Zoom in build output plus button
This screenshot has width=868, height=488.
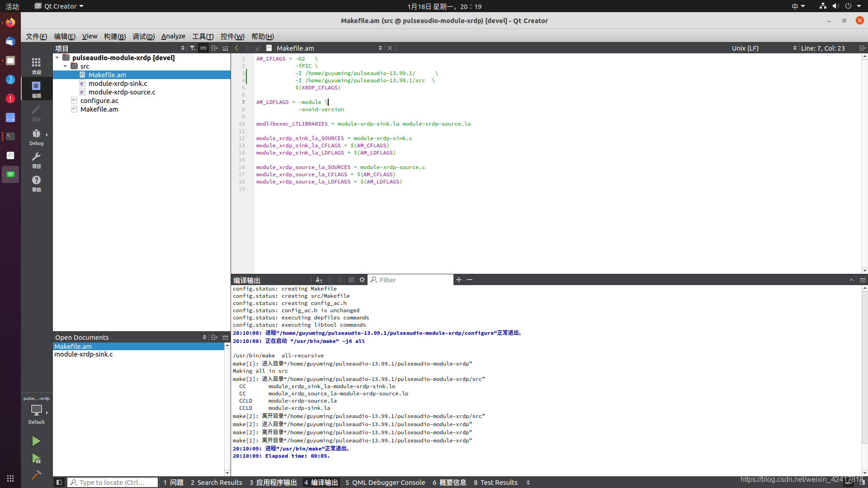459,280
